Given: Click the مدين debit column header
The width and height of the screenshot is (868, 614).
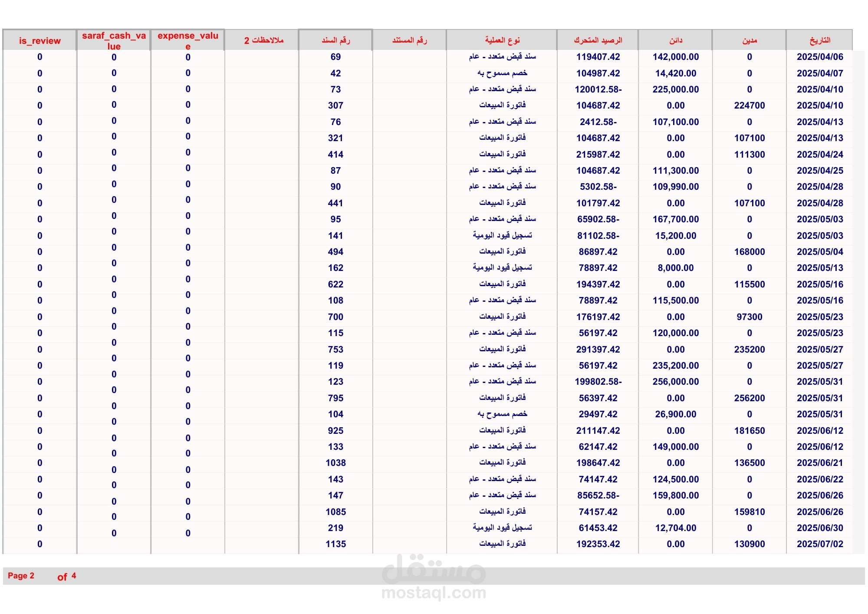Looking at the screenshot, I should pos(749,40).
